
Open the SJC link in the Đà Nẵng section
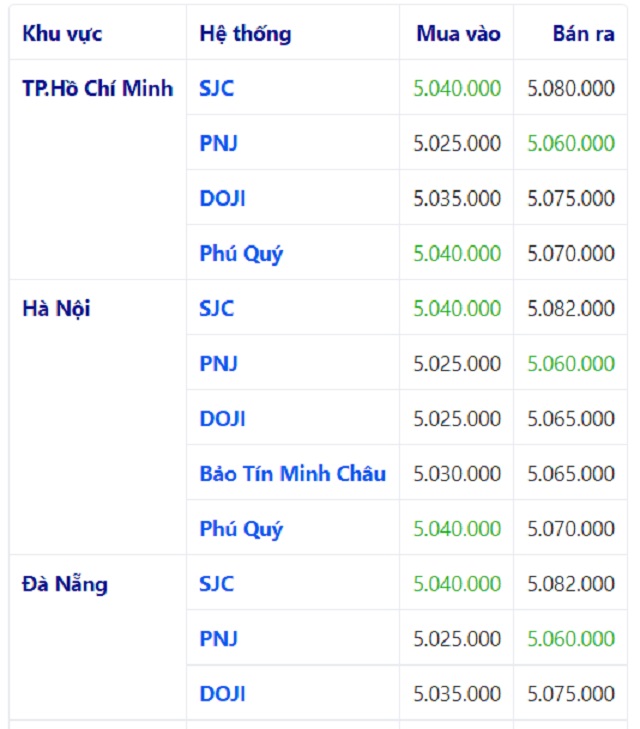click(216, 583)
